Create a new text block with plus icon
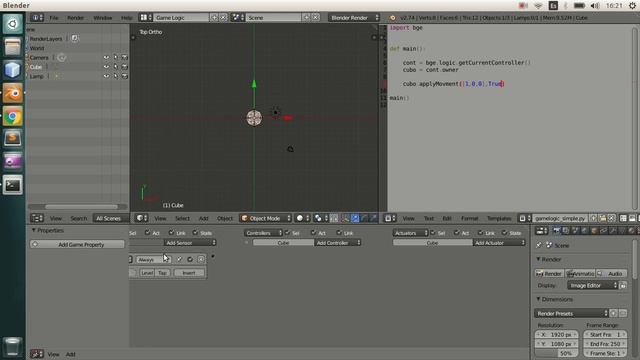Screen dimensions: 640x360 (x=593, y=218)
